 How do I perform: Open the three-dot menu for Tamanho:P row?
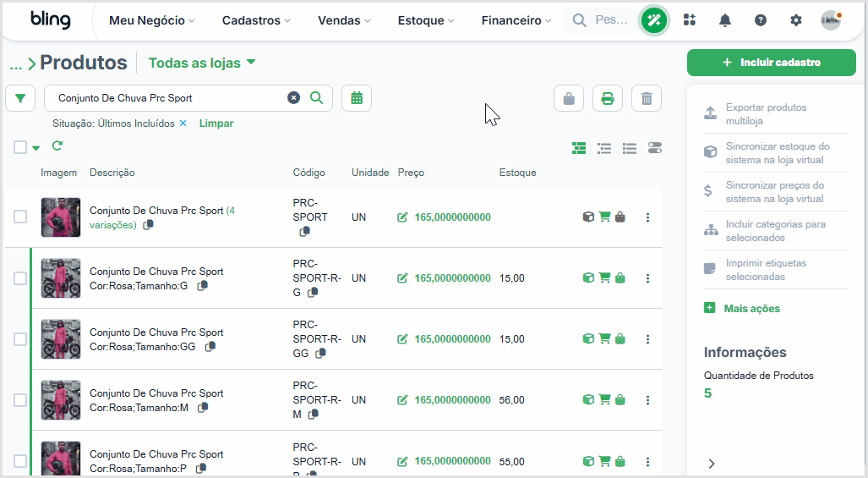647,461
